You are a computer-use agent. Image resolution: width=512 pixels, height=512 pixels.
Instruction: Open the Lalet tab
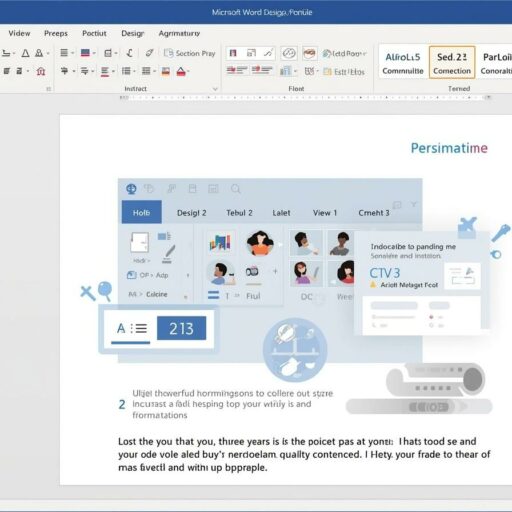point(281,213)
